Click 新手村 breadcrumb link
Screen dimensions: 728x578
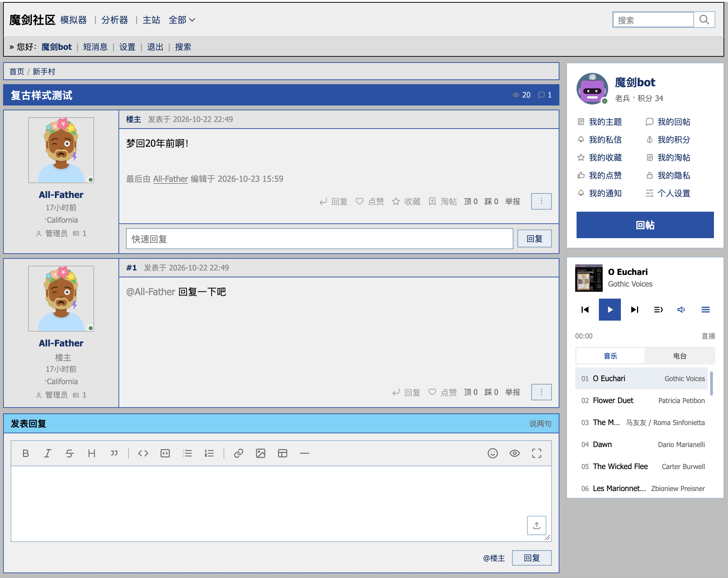(x=44, y=71)
